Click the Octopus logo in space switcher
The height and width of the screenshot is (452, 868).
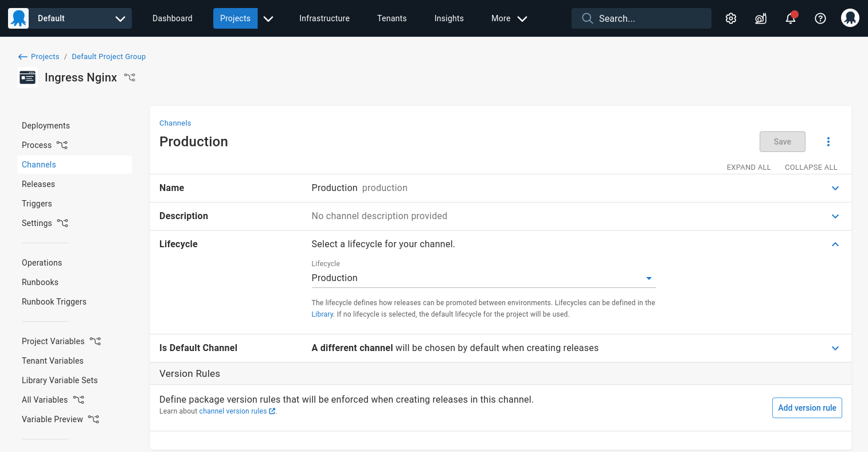coord(18,18)
